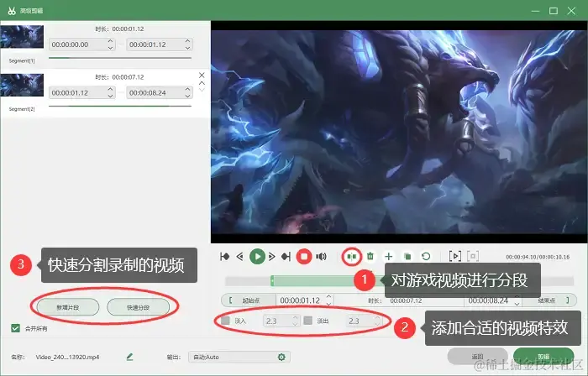This screenshot has height=376, width=588.
Task: Click the 淡入 fade-in value field 2.3
Action: click(x=281, y=321)
